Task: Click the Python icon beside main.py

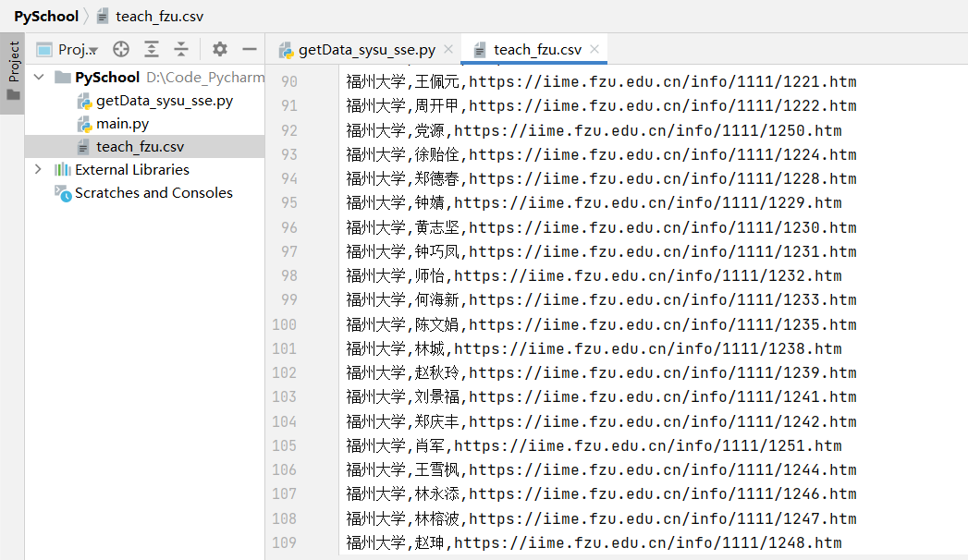Action: [84, 124]
